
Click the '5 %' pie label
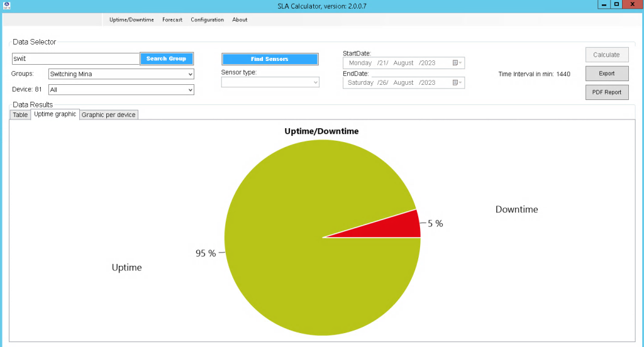(x=435, y=224)
